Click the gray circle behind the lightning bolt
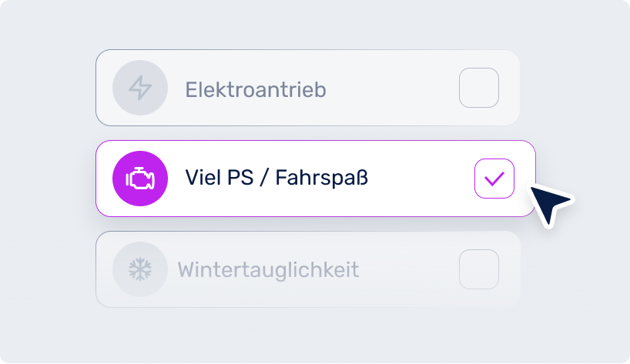Screen dimensions: 630x364 tap(125, 77)
